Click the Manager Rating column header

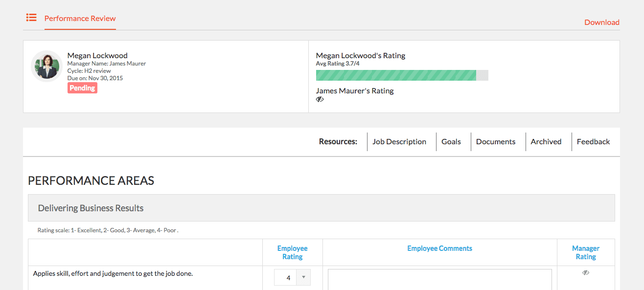point(586,252)
